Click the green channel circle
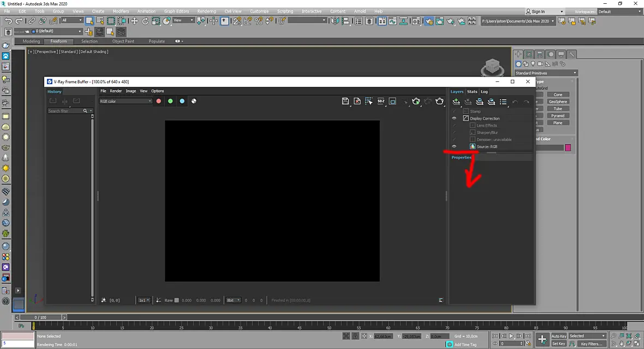Viewport: 644px width, 349px height. tap(170, 101)
